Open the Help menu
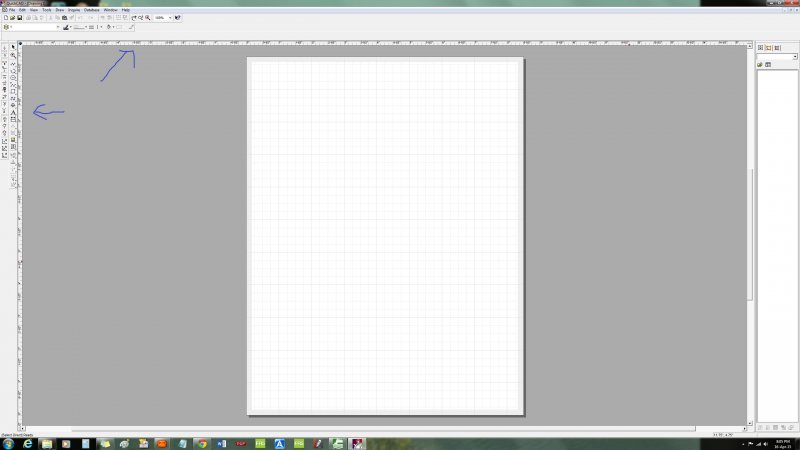Viewport: 800px width, 450px height. [126, 10]
